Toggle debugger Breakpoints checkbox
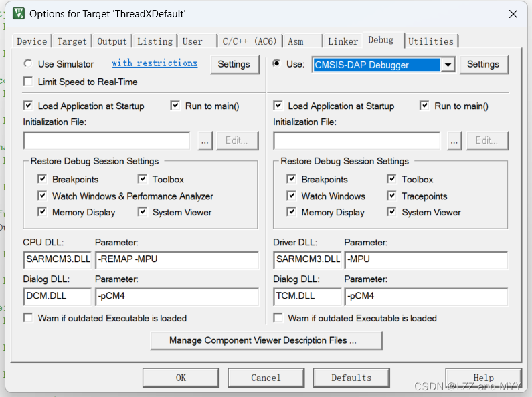Screen dimensions: 532x397 292,179
